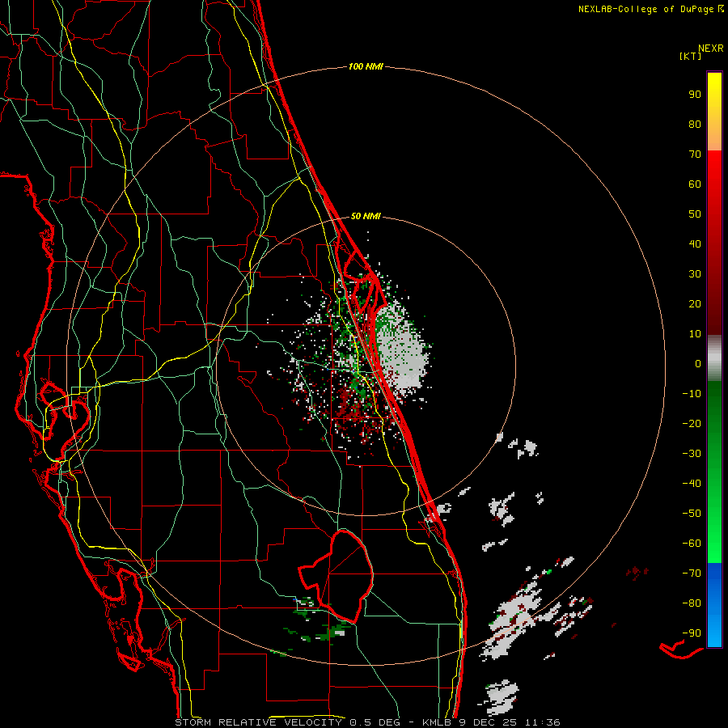The image size is (728, 728).
Task: Click the -90 value on the velocity scale
Action: tap(692, 633)
